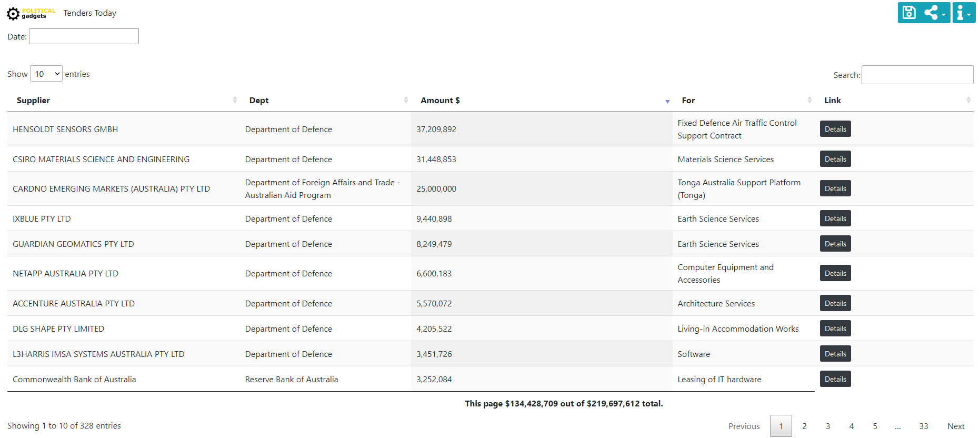The width and height of the screenshot is (980, 438).
Task: Open Details for HENSOLDT SENSORS GMBH
Action: click(x=835, y=129)
